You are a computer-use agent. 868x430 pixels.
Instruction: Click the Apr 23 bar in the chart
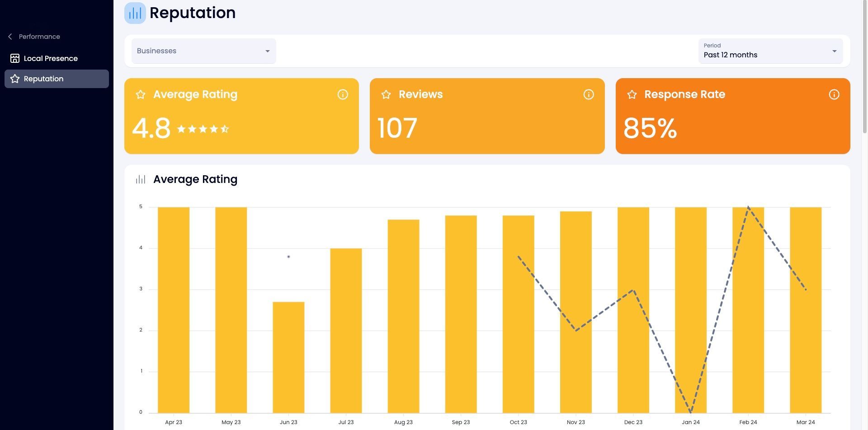[174, 310]
